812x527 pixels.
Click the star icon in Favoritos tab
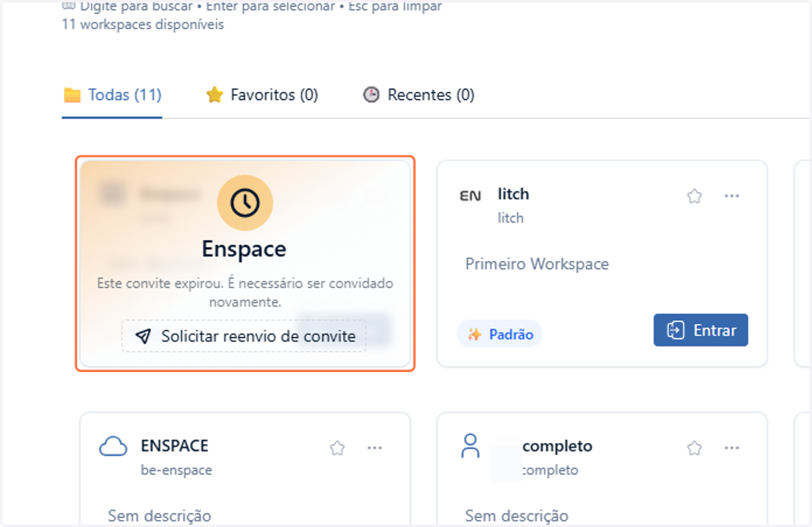click(x=215, y=95)
